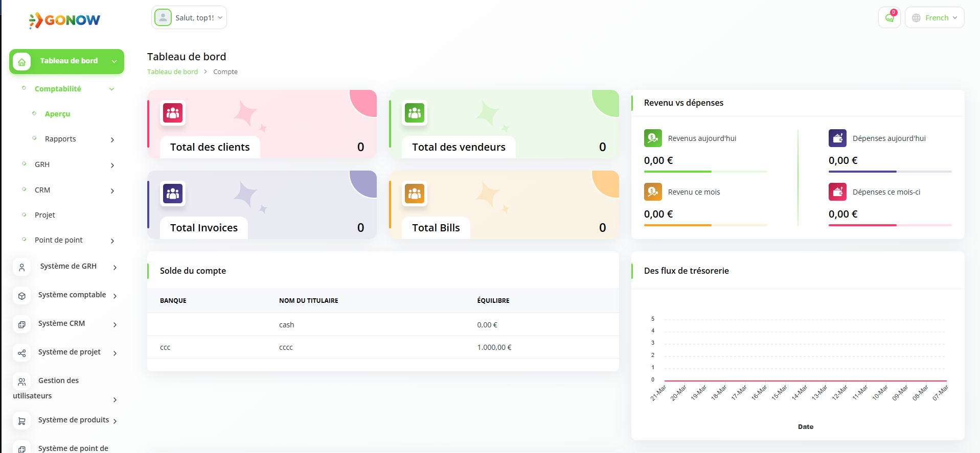Click the Système comptable box icon

[21, 296]
